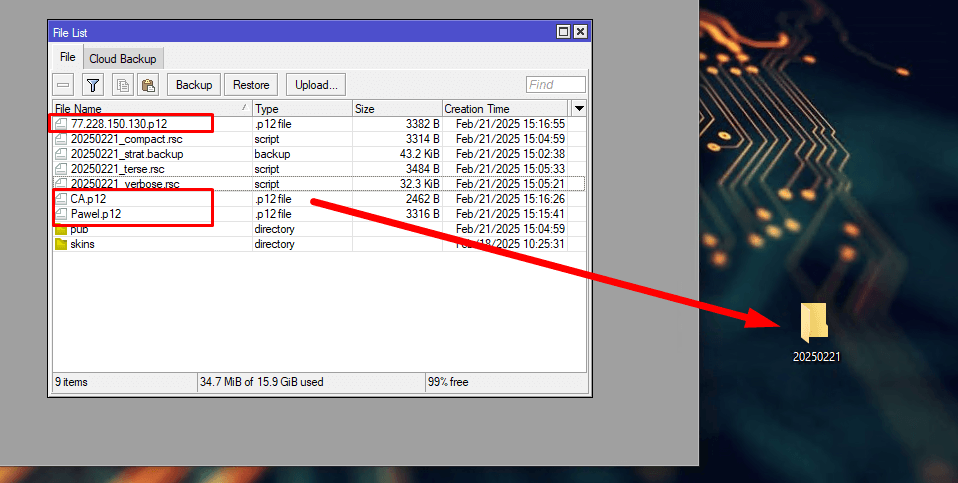Select the File tab
958x483 pixels.
point(67,57)
